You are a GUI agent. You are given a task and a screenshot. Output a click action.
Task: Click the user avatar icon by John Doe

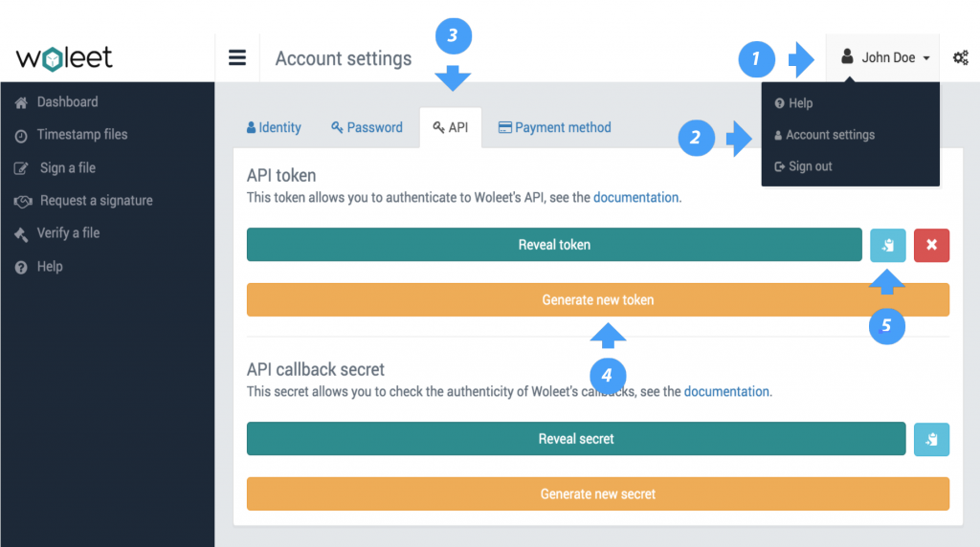click(847, 56)
